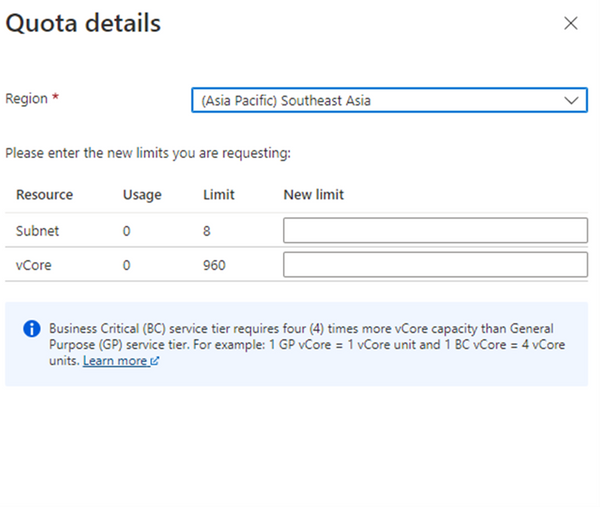The width and height of the screenshot is (600, 507).
Task: Click the chevron arrow in the Region box
Action: point(571,100)
